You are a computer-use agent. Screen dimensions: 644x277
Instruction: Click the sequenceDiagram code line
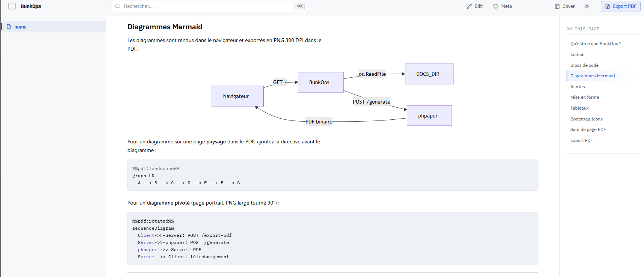(x=153, y=228)
